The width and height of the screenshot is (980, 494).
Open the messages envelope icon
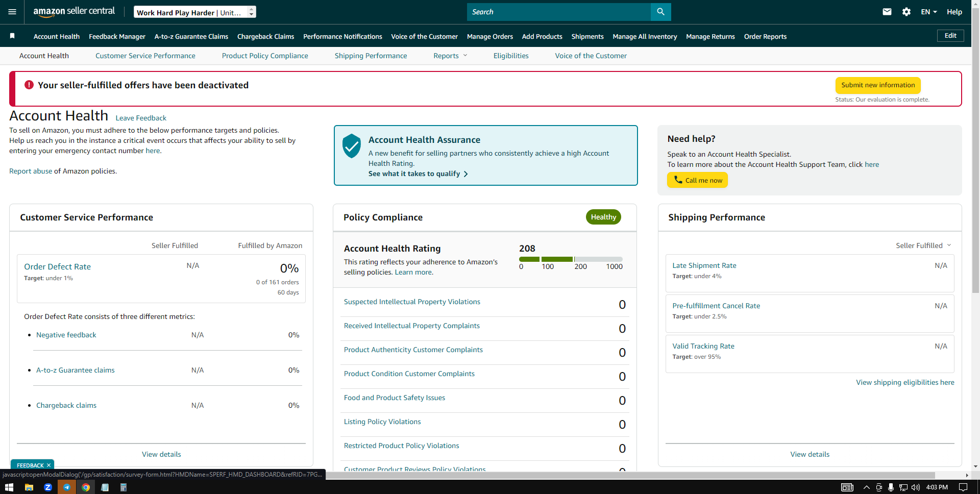(887, 12)
